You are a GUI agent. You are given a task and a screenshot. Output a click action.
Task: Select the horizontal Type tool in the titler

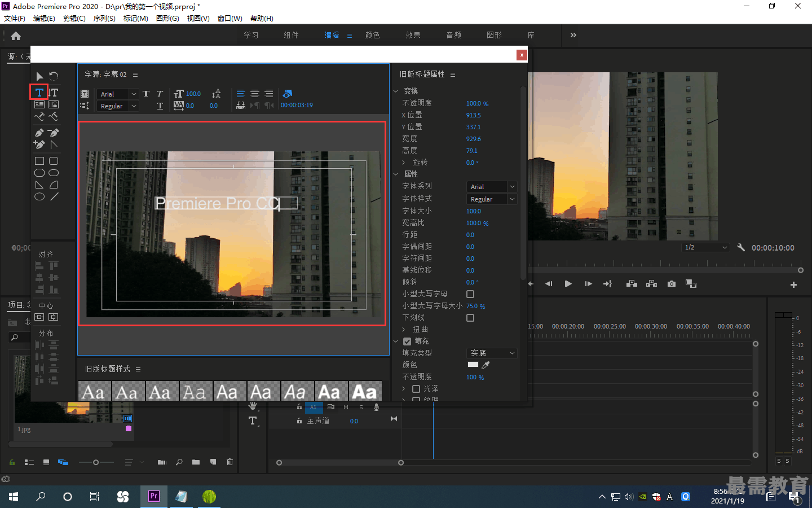pos(39,92)
